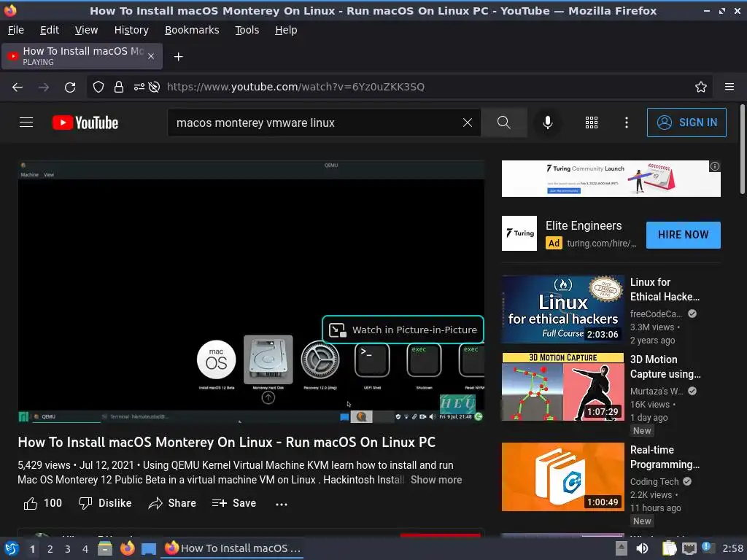Image resolution: width=747 pixels, height=560 pixels.
Task: Open 3D Motion Capture video title
Action: 665,367
